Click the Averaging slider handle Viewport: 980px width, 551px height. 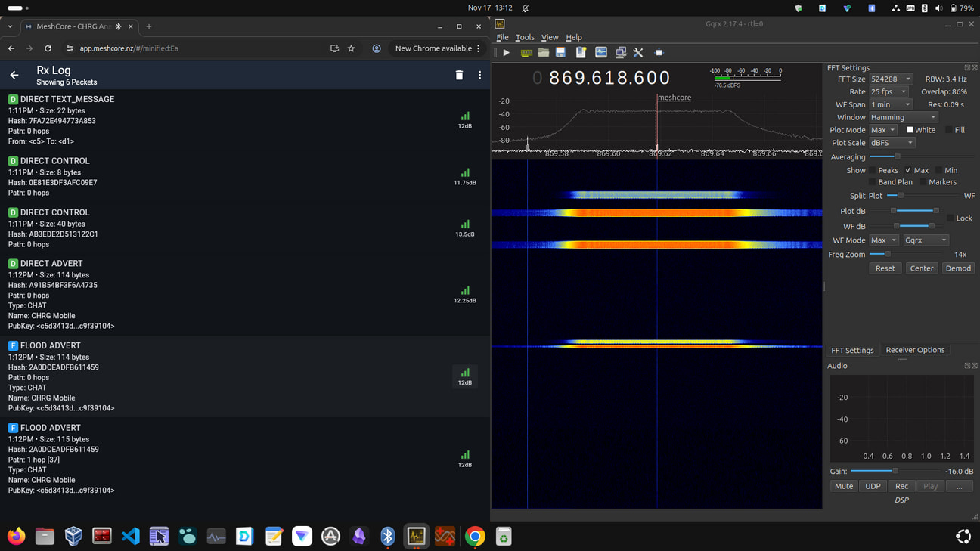click(898, 156)
